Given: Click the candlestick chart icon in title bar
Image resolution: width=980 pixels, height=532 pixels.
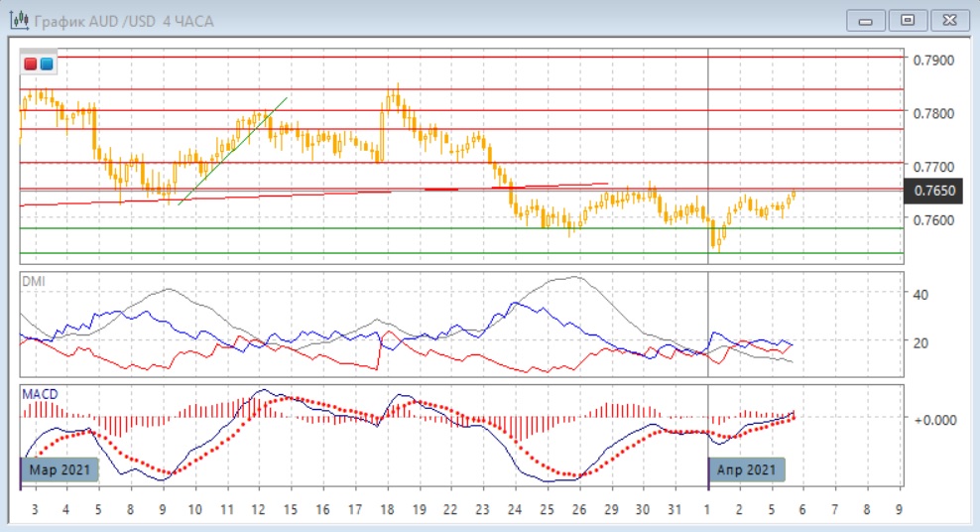Looking at the screenshot, I should click(x=18, y=20).
